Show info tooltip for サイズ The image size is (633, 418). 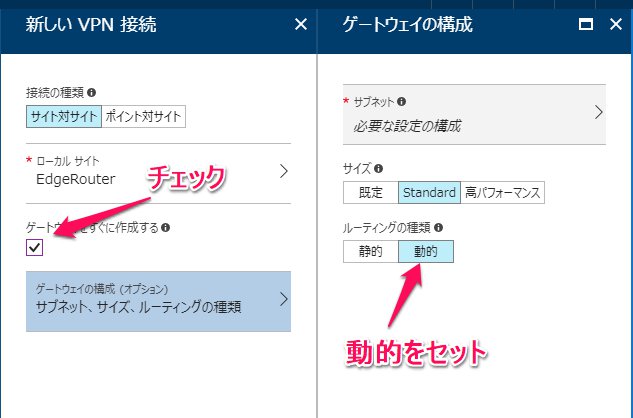[378, 169]
